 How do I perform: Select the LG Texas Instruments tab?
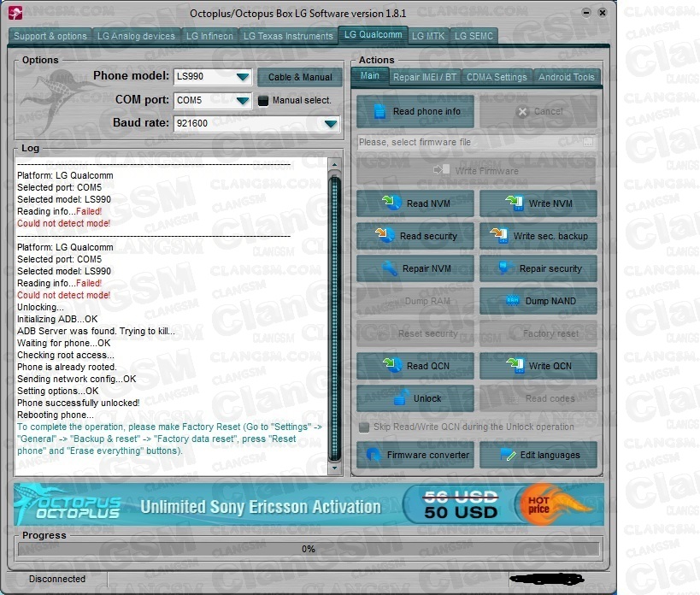coord(288,36)
